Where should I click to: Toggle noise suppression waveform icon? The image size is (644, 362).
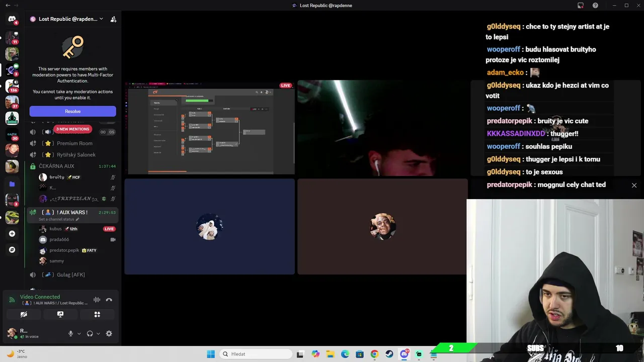97,300
